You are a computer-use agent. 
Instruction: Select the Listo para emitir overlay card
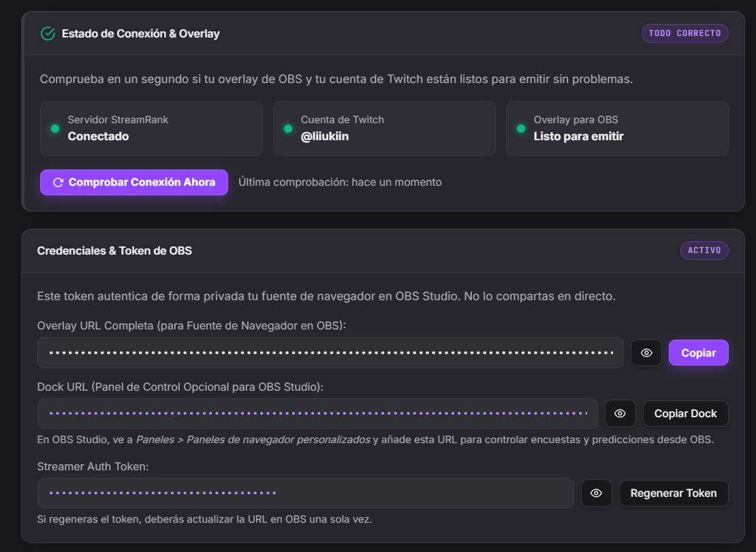pyautogui.click(x=617, y=129)
